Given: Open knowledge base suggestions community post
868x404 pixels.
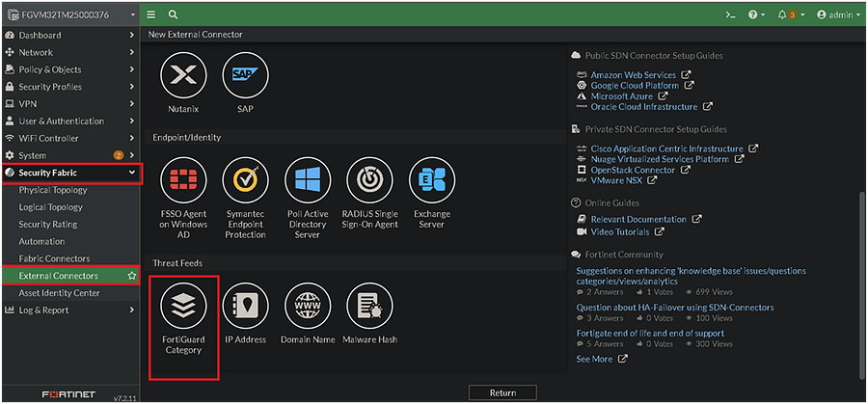Looking at the screenshot, I should pos(692,276).
